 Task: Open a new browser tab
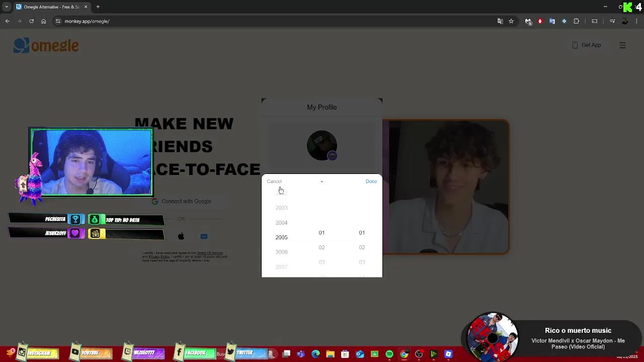coord(98,7)
